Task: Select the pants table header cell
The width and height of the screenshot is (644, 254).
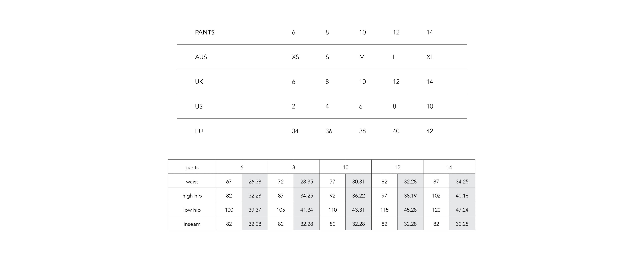Action: coord(192,167)
